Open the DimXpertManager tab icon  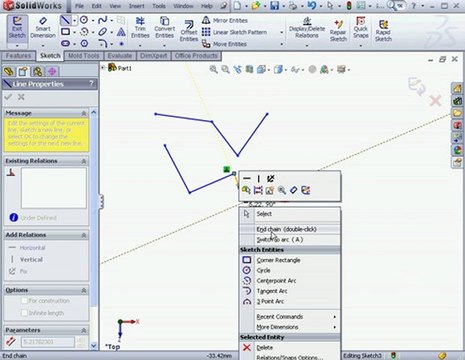point(52,71)
